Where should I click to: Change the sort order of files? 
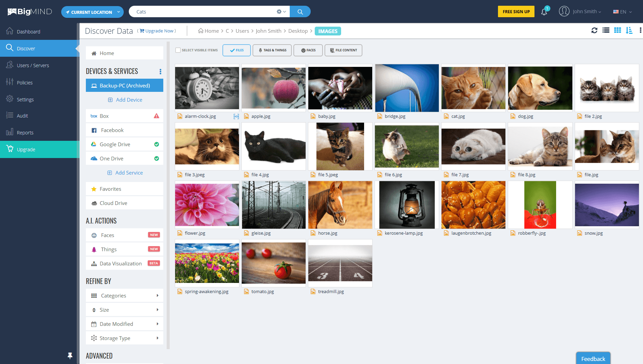(629, 30)
